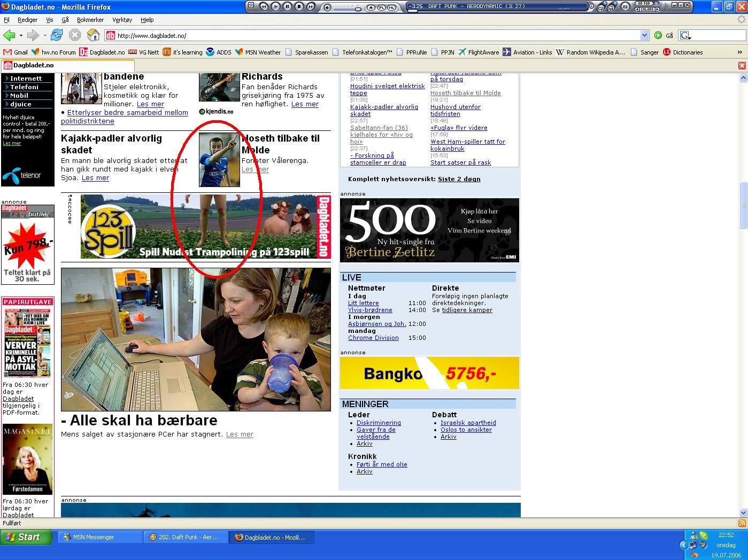Screen dimensions: 748x560
Task: Pause the Daft Punk track
Action: (287, 7)
